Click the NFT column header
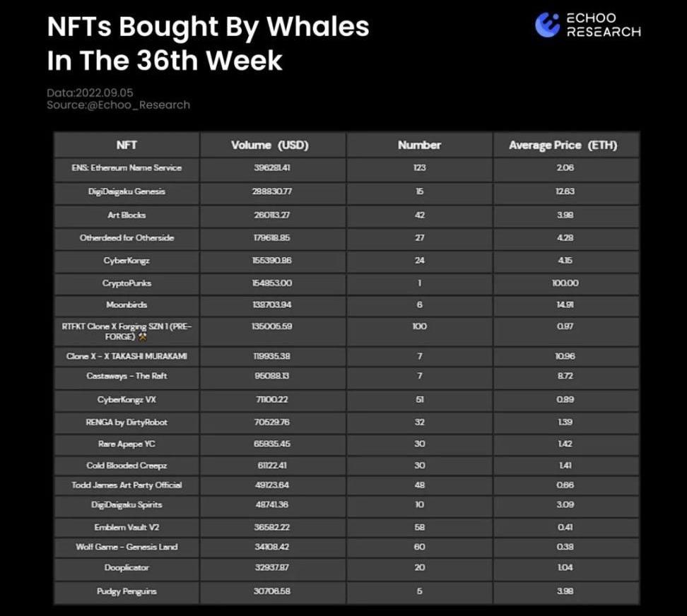Image resolution: width=687 pixels, height=616 pixels. pyautogui.click(x=127, y=146)
